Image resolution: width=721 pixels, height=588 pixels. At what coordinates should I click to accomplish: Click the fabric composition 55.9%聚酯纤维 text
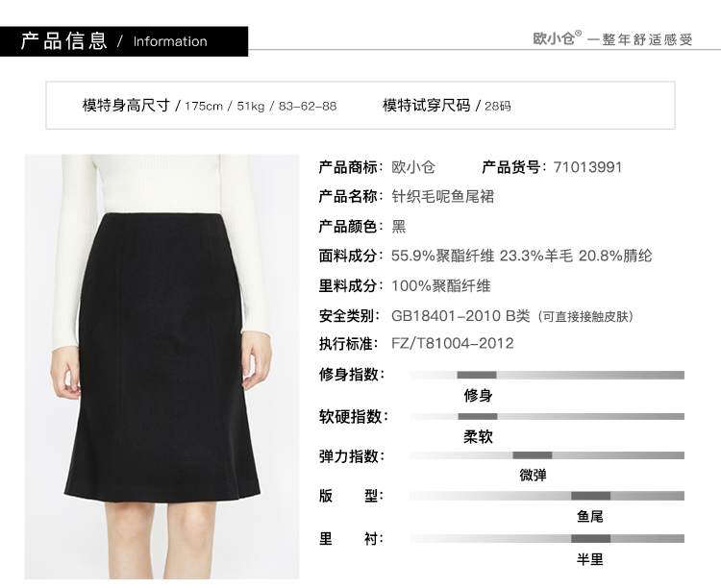[x=443, y=257]
